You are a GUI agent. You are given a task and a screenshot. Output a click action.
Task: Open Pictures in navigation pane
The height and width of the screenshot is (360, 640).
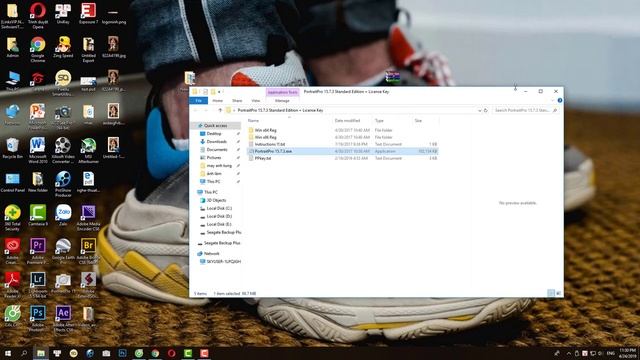pos(214,158)
